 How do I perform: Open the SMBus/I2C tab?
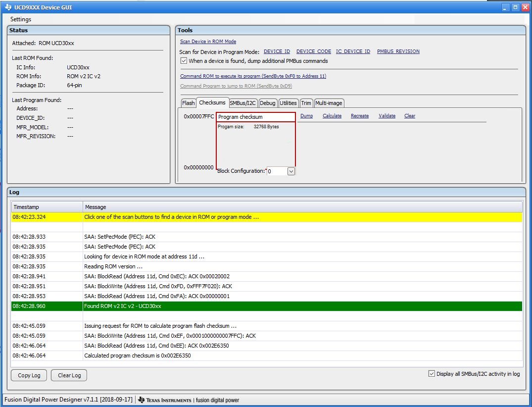[x=242, y=103]
